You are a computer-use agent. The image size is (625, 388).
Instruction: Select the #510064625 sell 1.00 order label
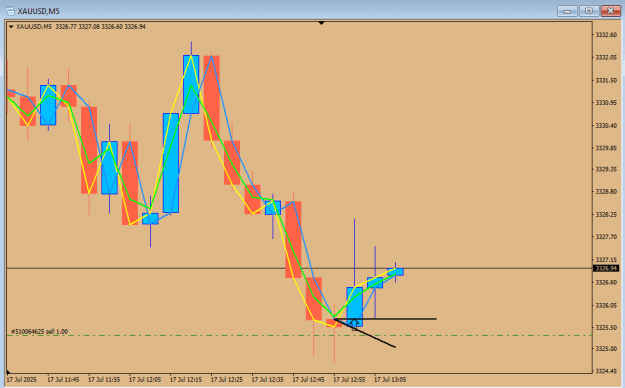click(39, 331)
